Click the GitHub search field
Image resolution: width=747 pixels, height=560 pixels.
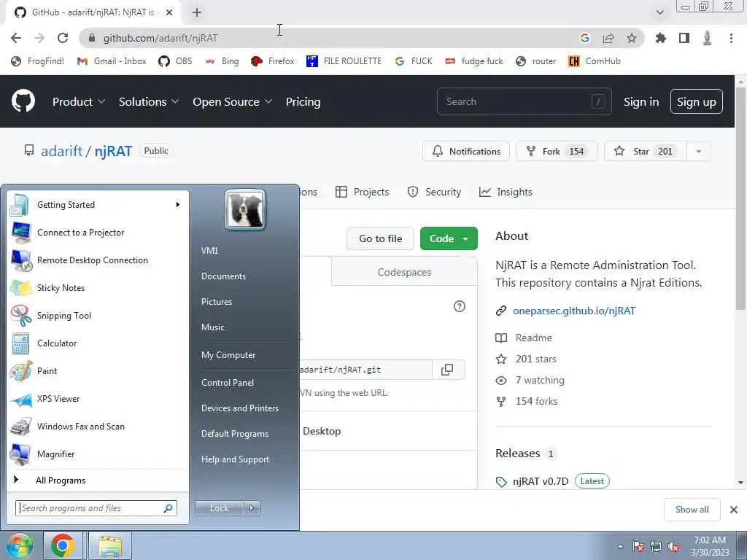(x=524, y=101)
